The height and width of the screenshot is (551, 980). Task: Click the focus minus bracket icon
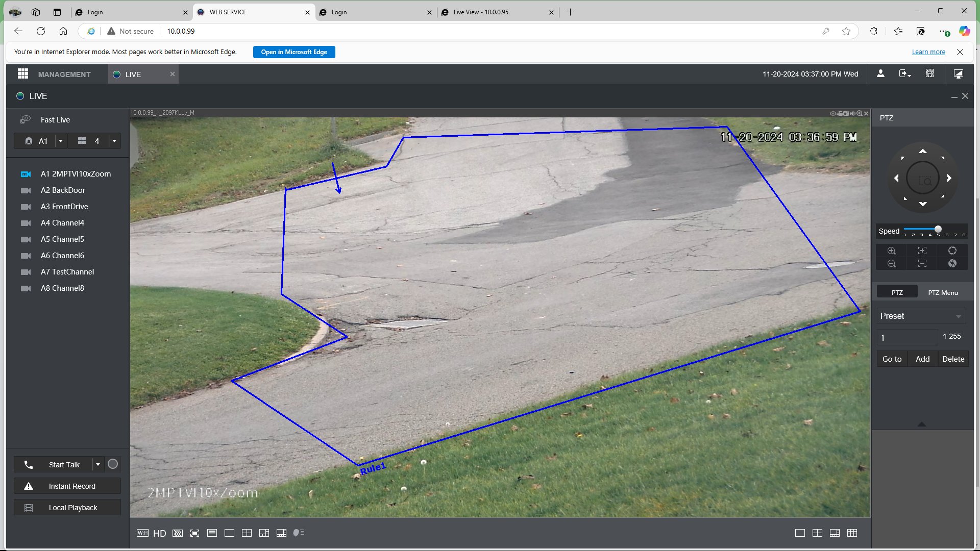point(922,263)
